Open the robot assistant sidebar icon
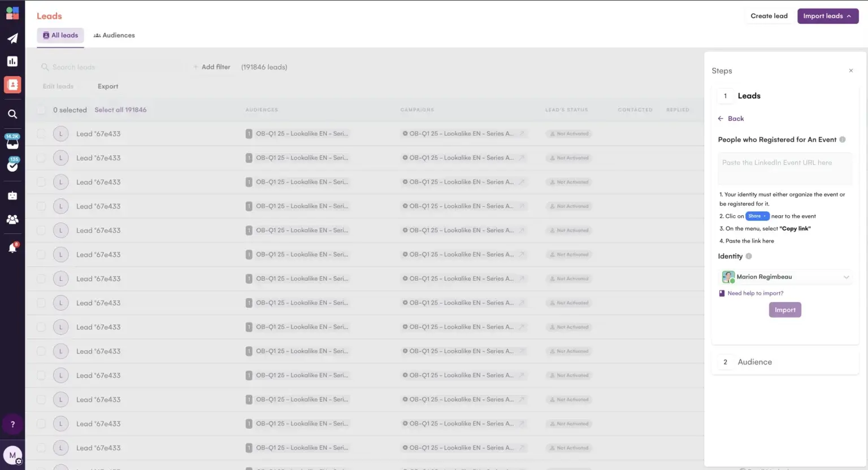 [12, 195]
